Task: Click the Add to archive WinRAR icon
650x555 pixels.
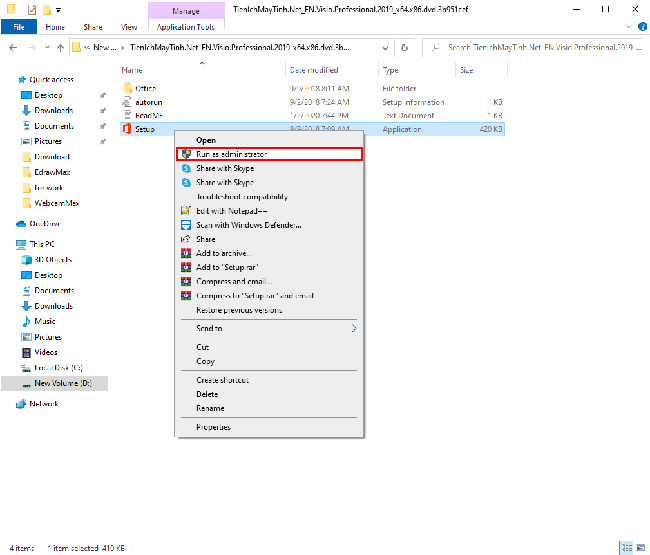Action: [x=186, y=253]
